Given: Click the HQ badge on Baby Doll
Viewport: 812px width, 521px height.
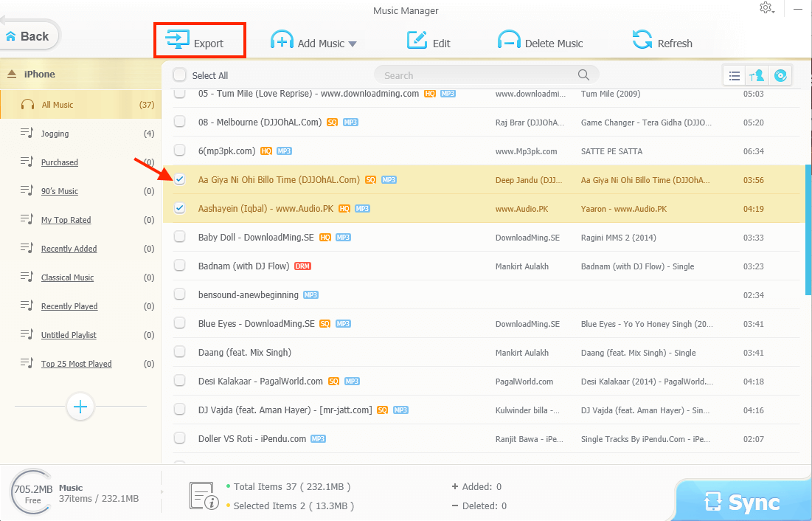Looking at the screenshot, I should (x=325, y=238).
